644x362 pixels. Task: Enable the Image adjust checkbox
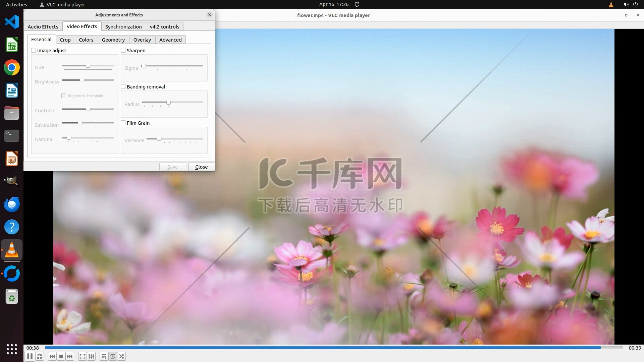click(x=34, y=50)
